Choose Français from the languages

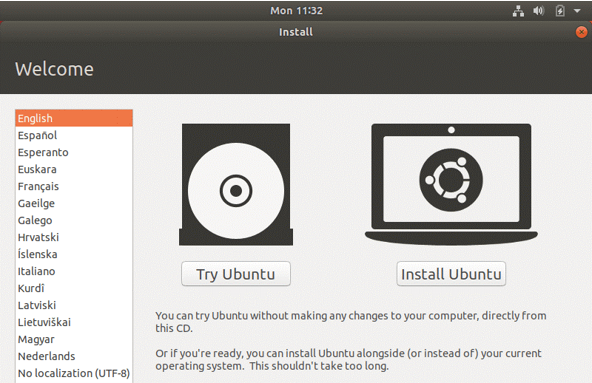point(74,186)
